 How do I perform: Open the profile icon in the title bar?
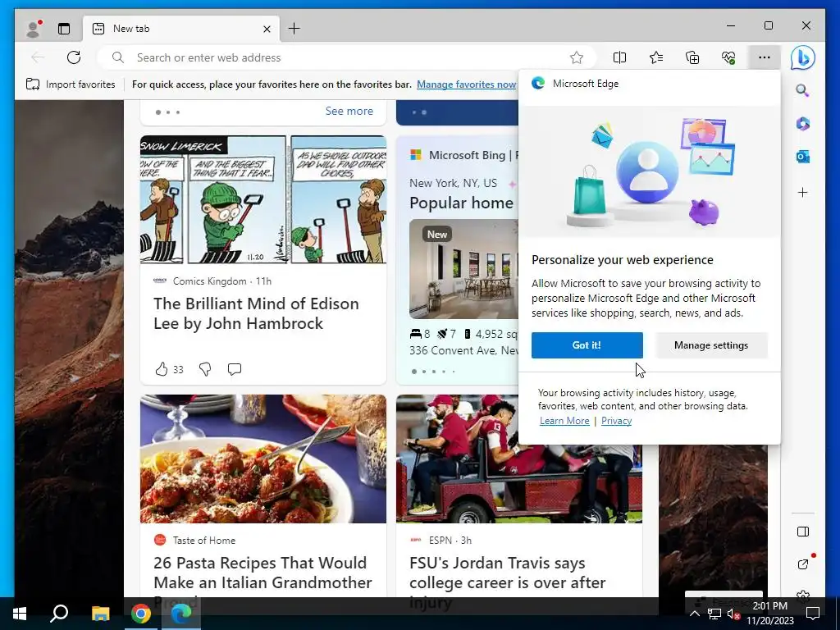click(x=33, y=29)
